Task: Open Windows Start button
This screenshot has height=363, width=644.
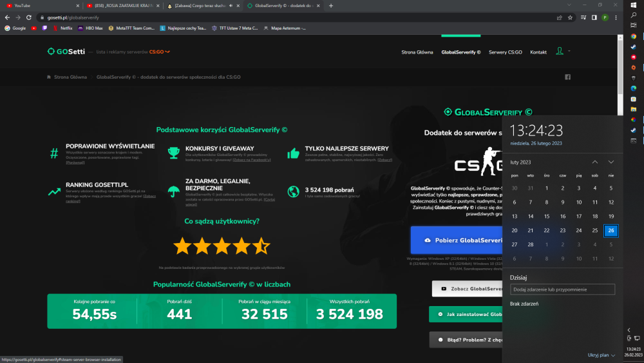Action: (633, 5)
